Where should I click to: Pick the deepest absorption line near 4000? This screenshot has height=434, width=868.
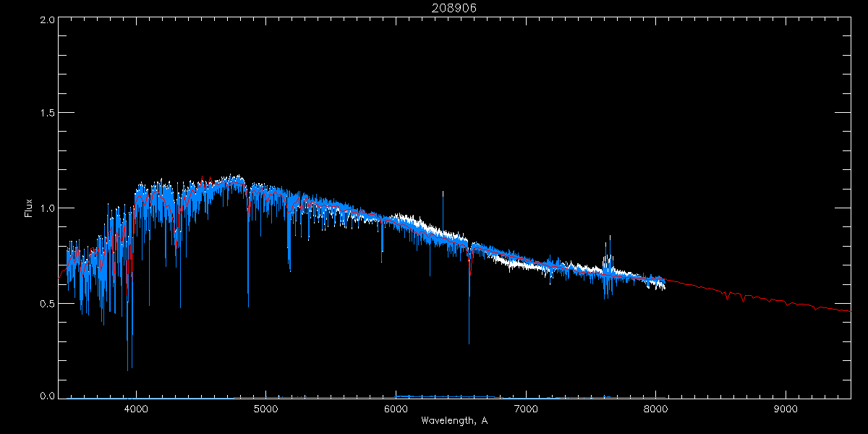click(129, 347)
